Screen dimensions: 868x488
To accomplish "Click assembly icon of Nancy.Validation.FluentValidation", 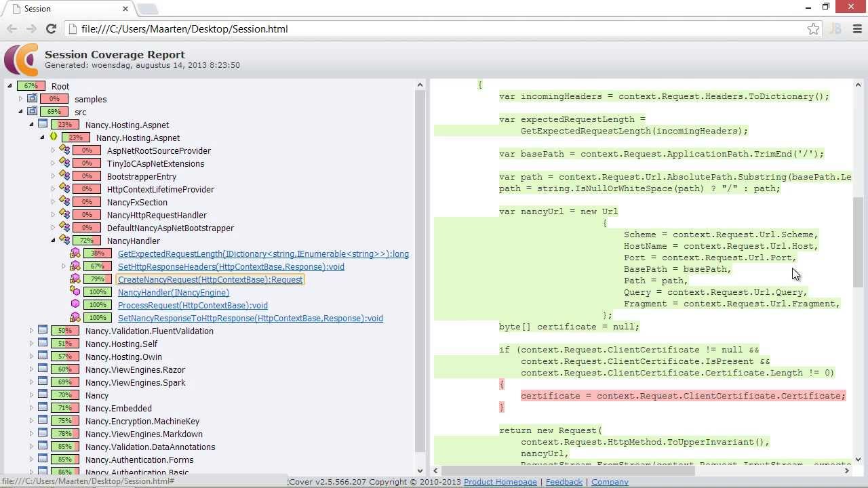I will coord(43,331).
